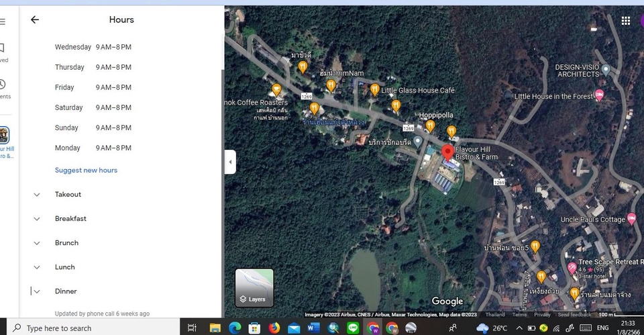This screenshot has height=335, width=644.
Task: Open the Saved places sidebar item
Action: (3, 53)
